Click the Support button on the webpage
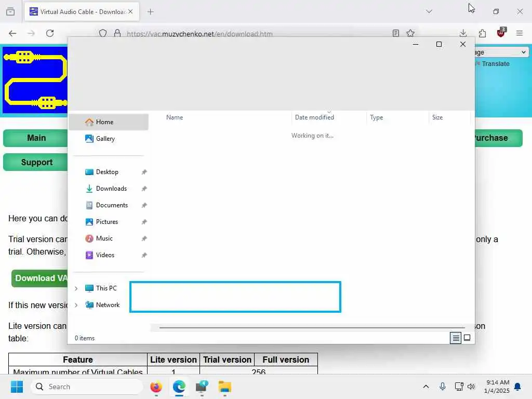The image size is (532, 399). point(36,162)
